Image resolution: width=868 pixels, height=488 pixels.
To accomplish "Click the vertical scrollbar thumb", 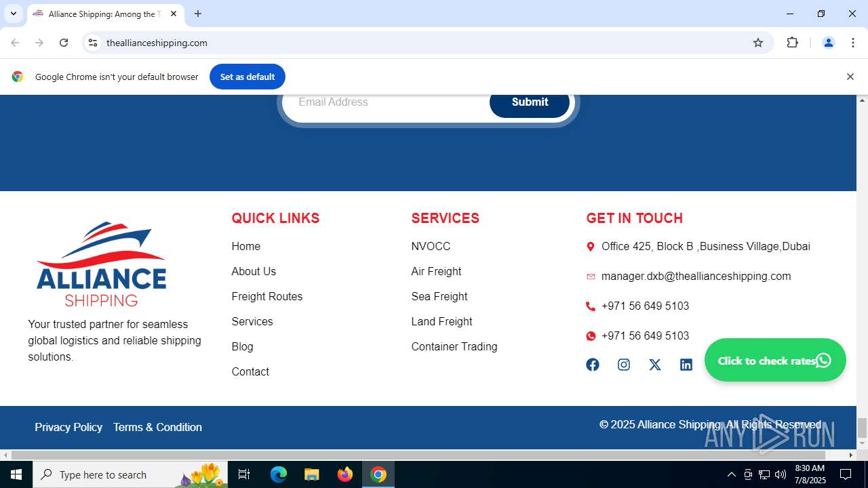I will (x=862, y=428).
